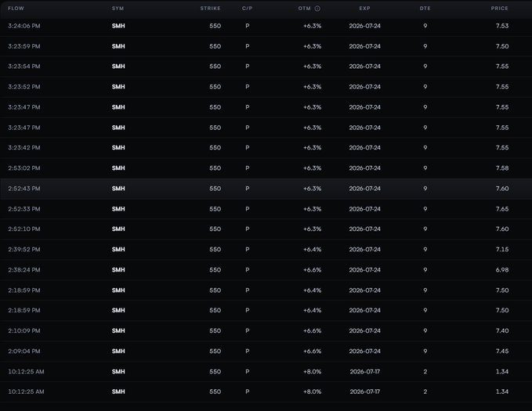Sort by the C/P column header

click(248, 8)
